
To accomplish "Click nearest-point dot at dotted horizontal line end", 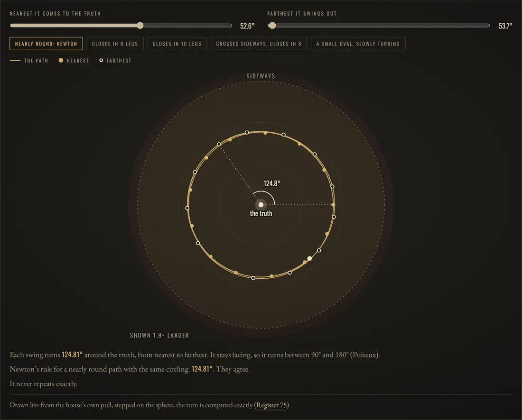I will coord(333,205).
